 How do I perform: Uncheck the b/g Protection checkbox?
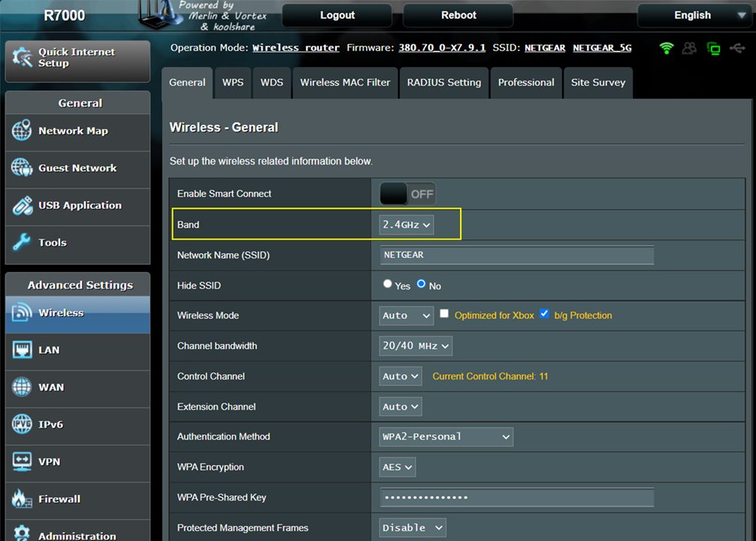tap(545, 314)
